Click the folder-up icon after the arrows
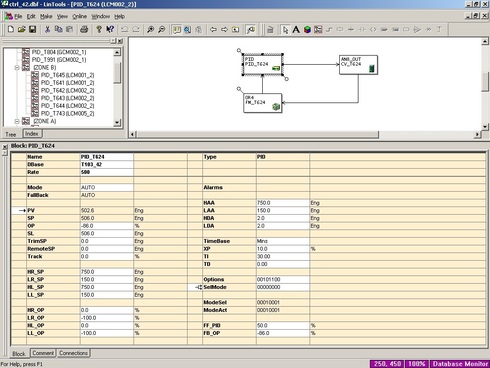 [x=236, y=29]
